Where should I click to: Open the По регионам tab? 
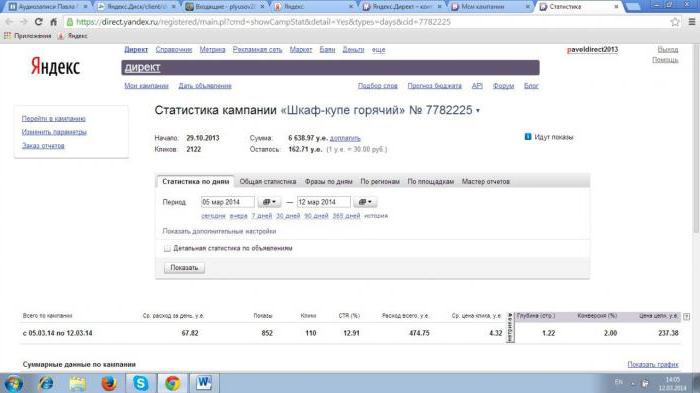(380, 181)
